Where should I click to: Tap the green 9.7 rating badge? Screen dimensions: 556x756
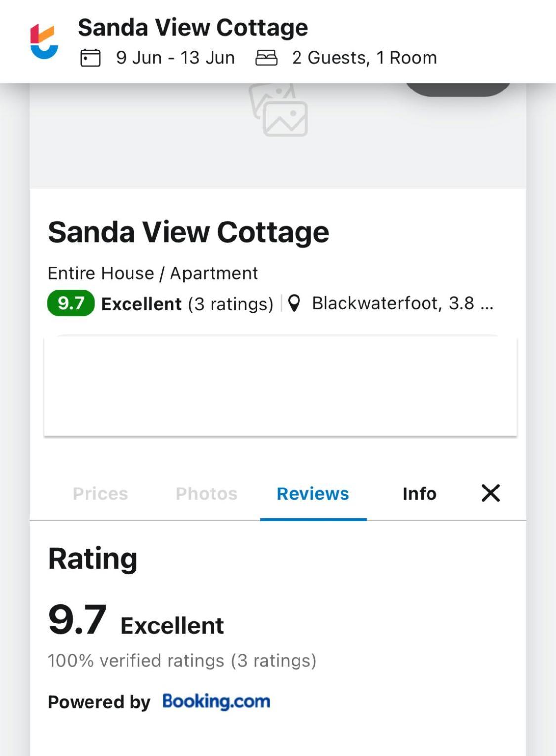71,303
